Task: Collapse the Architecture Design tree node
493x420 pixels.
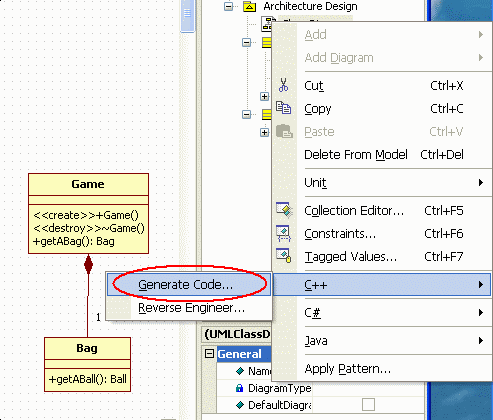Action: pyautogui.click(x=228, y=6)
